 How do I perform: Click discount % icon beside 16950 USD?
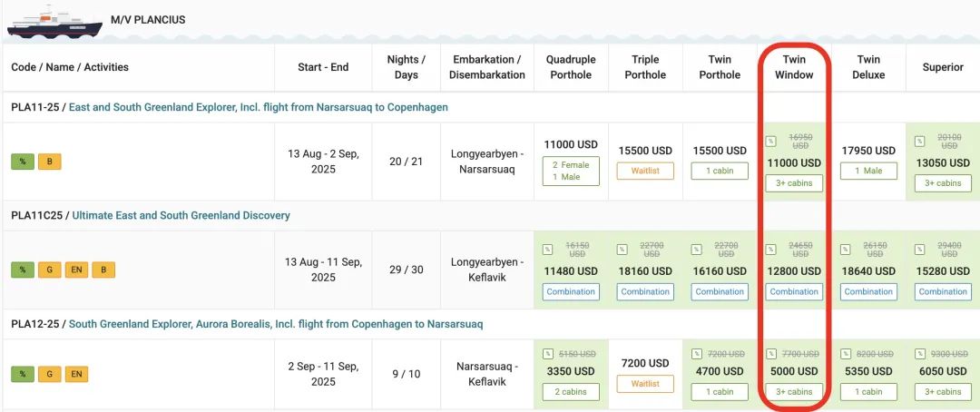coord(770,142)
